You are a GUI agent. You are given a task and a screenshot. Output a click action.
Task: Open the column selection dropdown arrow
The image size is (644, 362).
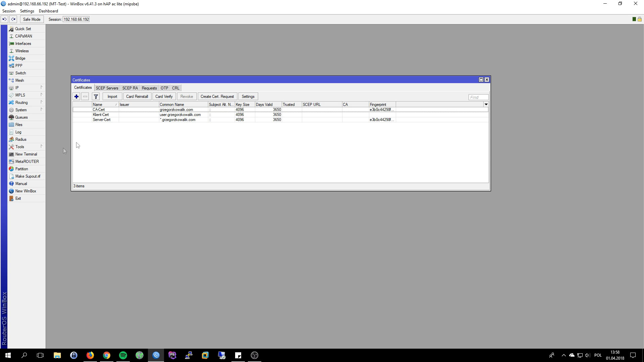(x=486, y=105)
